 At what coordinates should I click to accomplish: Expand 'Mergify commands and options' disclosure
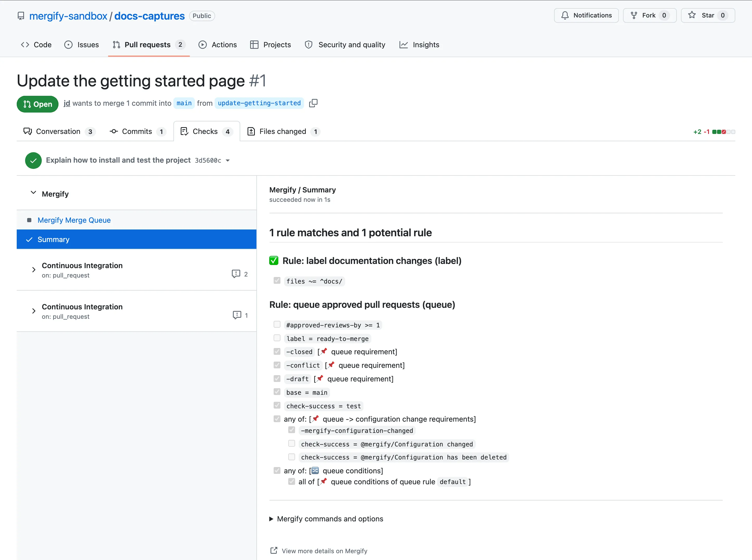tap(326, 519)
